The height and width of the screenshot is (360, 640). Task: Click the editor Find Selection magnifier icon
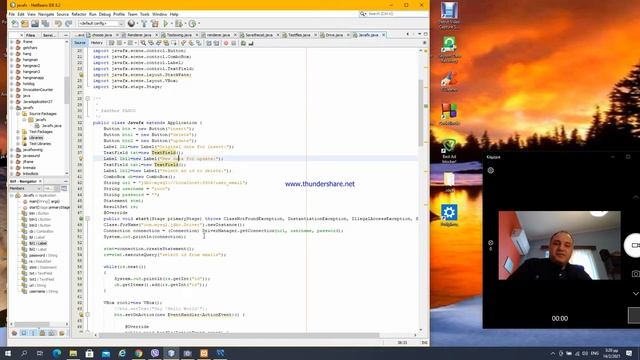pyautogui.click(x=143, y=43)
